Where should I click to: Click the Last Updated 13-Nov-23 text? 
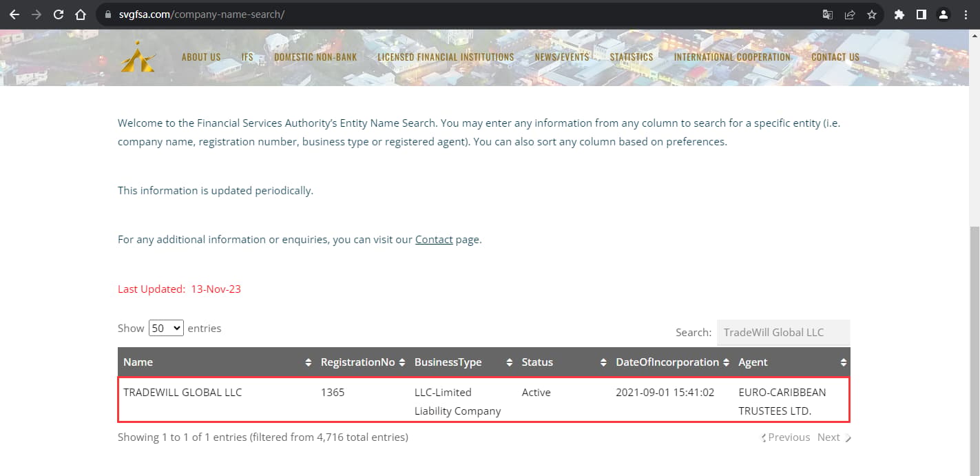point(179,289)
